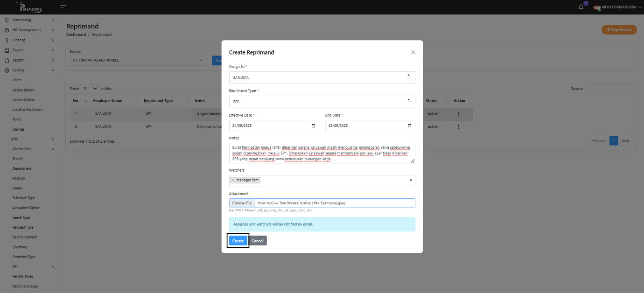Open the End Date calendar picker icon
644x293 pixels.
coord(409,126)
